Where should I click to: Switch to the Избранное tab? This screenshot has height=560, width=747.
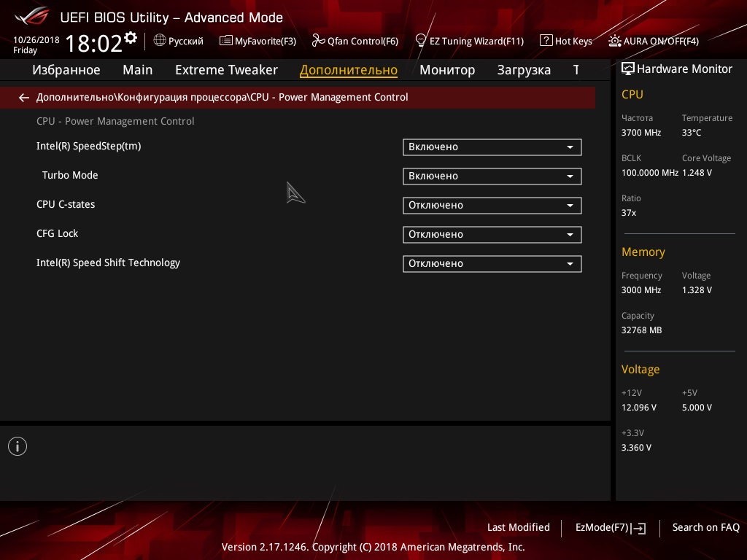66,70
